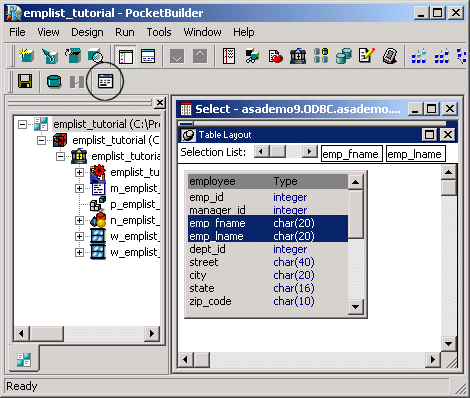Collapse the emplist_tutorial library node
This screenshot has width=470, height=398.
pos(60,156)
